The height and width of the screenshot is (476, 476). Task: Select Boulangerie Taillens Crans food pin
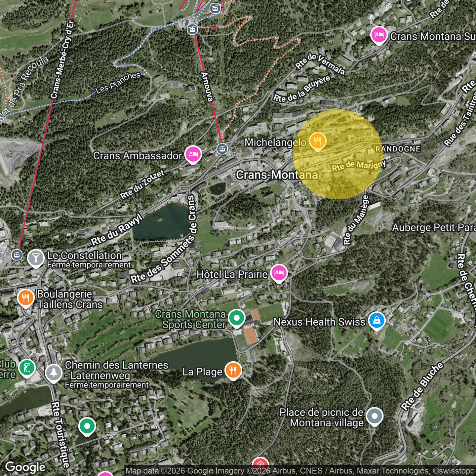click(25, 298)
